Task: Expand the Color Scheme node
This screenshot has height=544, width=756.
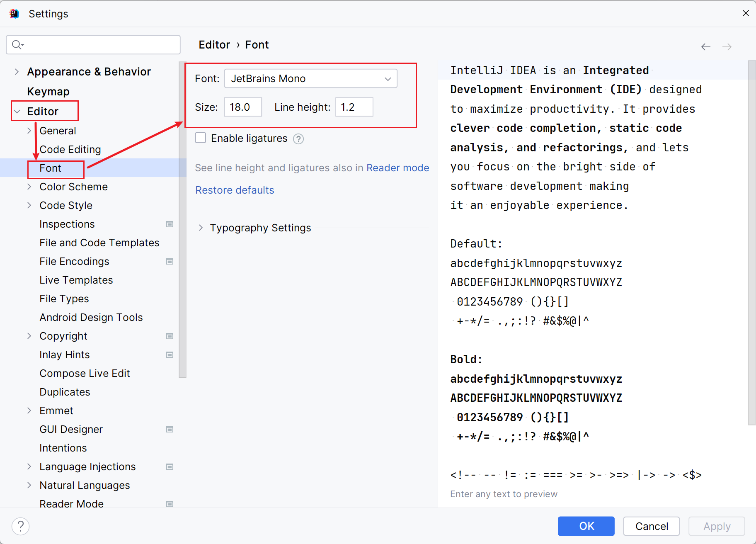Action: (x=29, y=187)
